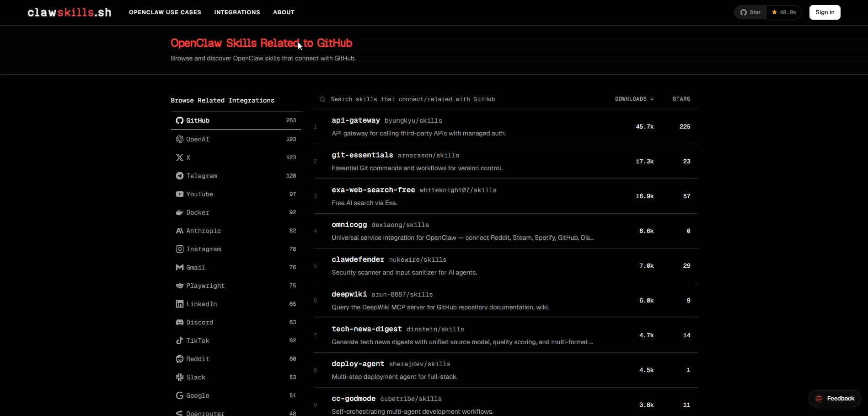Open OpenClaw Use Cases menu

165,12
